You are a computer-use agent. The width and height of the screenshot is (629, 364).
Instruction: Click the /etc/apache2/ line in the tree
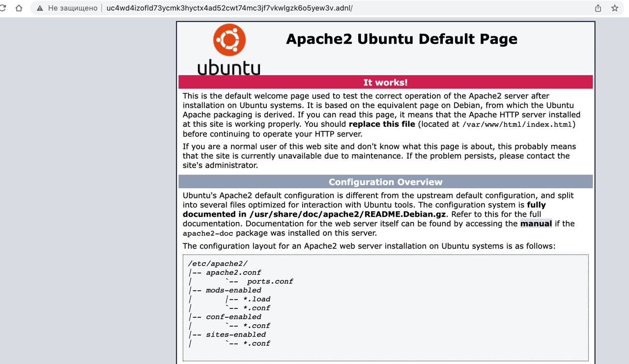coord(218,264)
